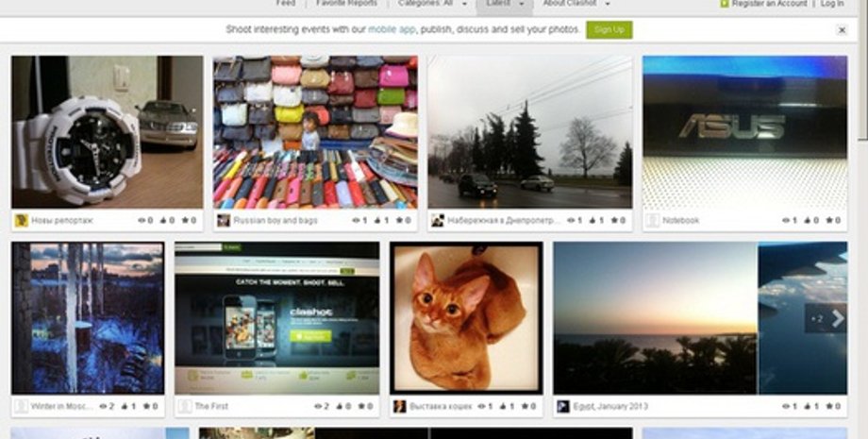Open the Latest sorting dropdown
Viewport: 868px width, 439px height.
pyautogui.click(x=505, y=5)
